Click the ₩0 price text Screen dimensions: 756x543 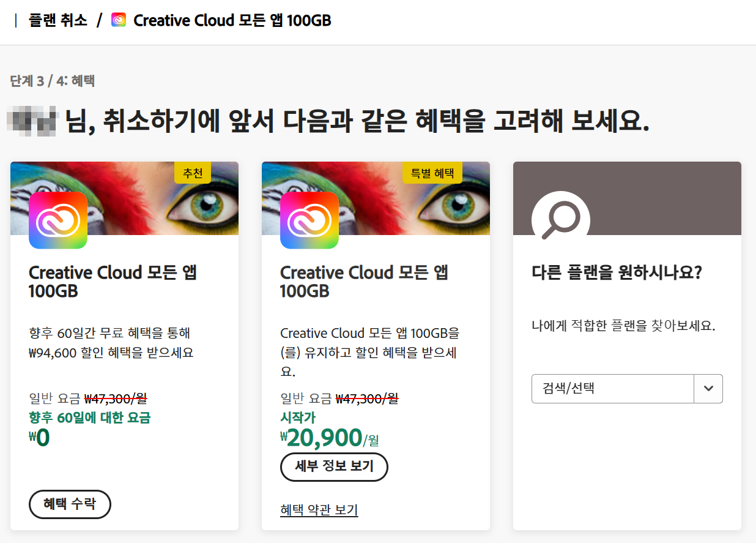click(39, 438)
